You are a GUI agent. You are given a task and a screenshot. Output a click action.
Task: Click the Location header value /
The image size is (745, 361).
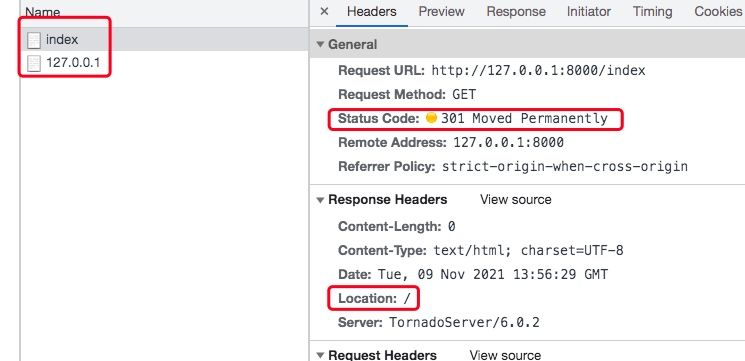[x=407, y=299]
